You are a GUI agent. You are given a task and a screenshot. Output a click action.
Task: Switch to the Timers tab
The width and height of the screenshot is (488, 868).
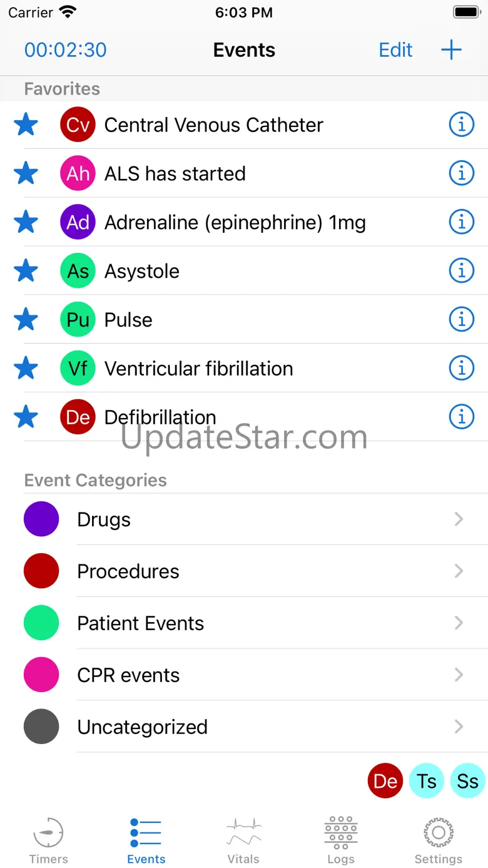(x=49, y=840)
